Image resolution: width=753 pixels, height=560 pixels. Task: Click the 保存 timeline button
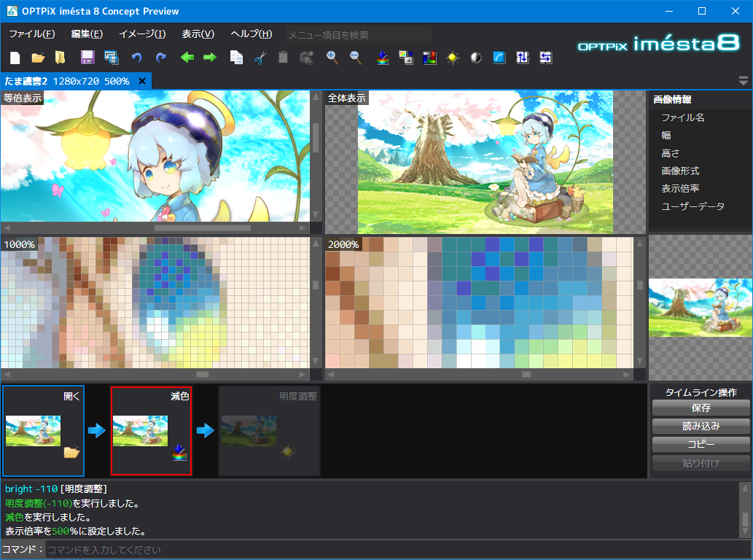(x=701, y=408)
